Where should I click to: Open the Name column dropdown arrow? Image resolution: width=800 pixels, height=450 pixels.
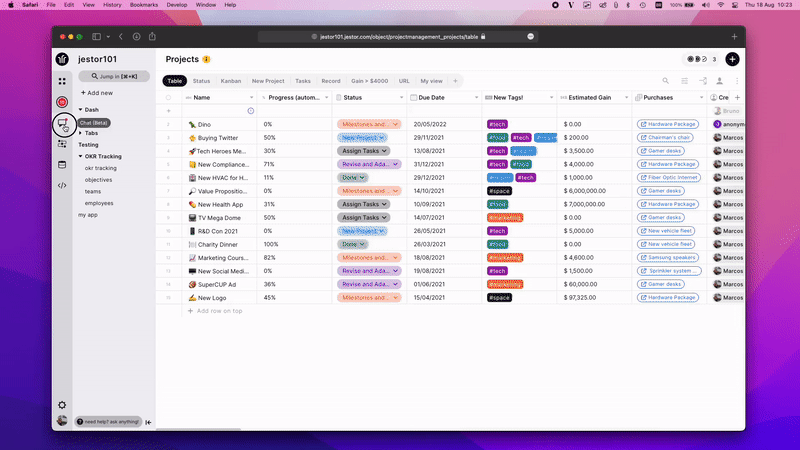click(x=251, y=97)
